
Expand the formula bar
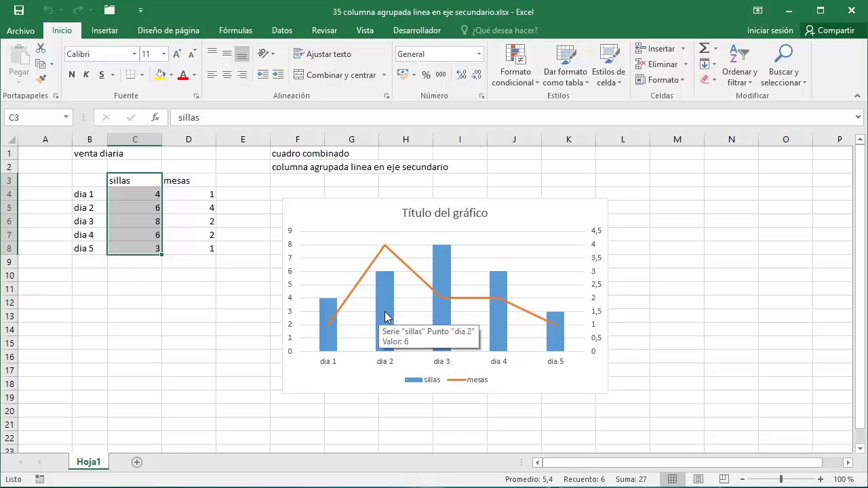click(x=859, y=117)
